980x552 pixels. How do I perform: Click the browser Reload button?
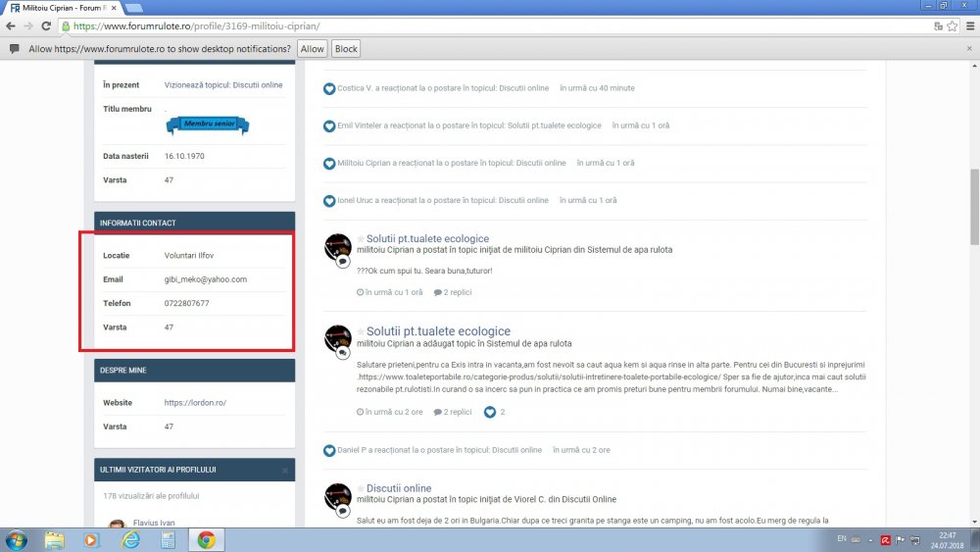pyautogui.click(x=46, y=26)
